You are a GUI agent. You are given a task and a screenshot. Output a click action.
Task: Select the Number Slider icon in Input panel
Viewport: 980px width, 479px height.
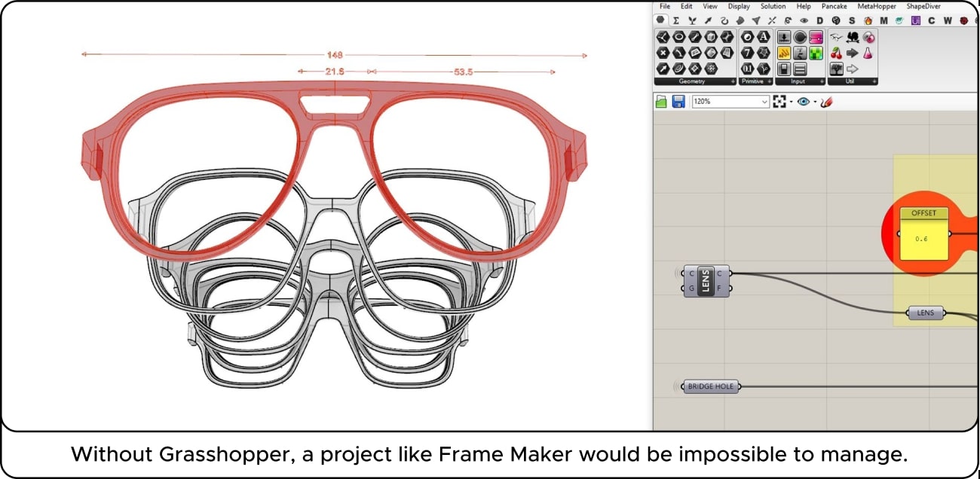click(x=785, y=36)
